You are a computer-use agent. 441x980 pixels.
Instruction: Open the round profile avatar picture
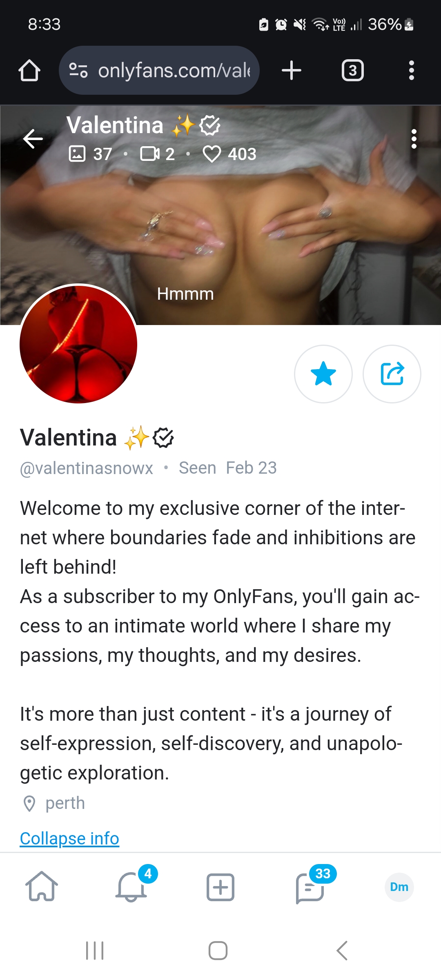tap(78, 344)
